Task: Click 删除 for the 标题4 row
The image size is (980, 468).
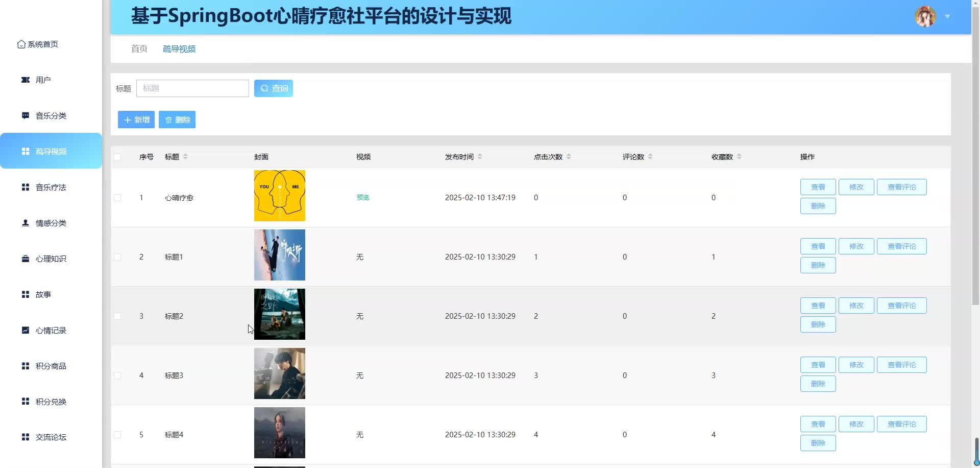Action: pos(818,443)
